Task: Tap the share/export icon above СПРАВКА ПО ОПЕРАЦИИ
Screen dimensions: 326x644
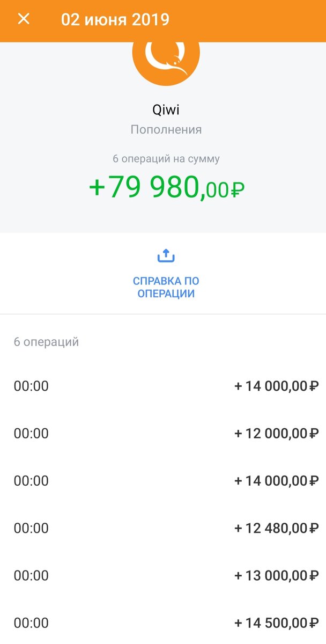Action: click(x=165, y=255)
